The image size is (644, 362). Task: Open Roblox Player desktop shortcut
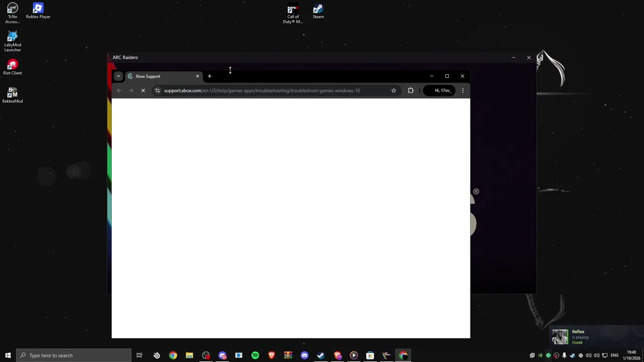[38, 11]
